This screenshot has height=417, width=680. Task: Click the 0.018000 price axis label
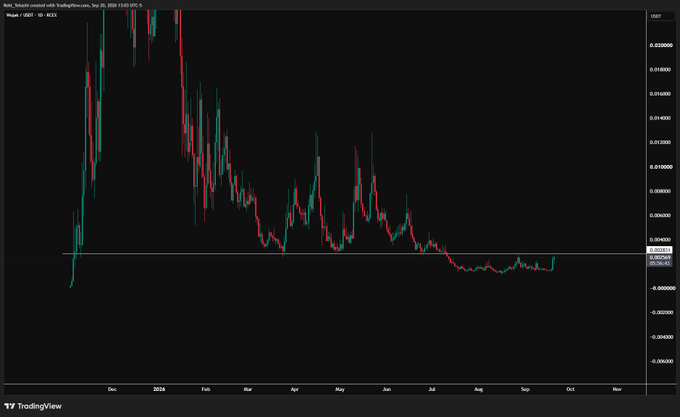tap(661, 69)
